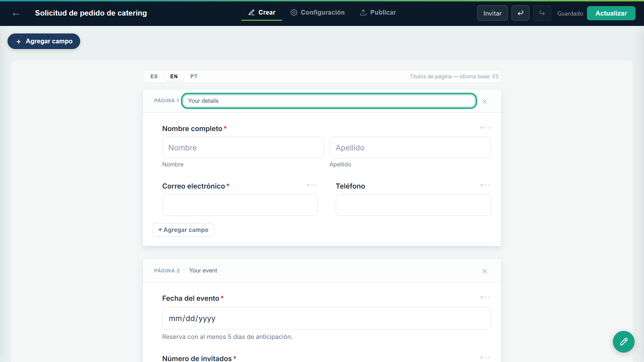Click the top Agregar campo button
644x362 pixels.
tap(44, 41)
